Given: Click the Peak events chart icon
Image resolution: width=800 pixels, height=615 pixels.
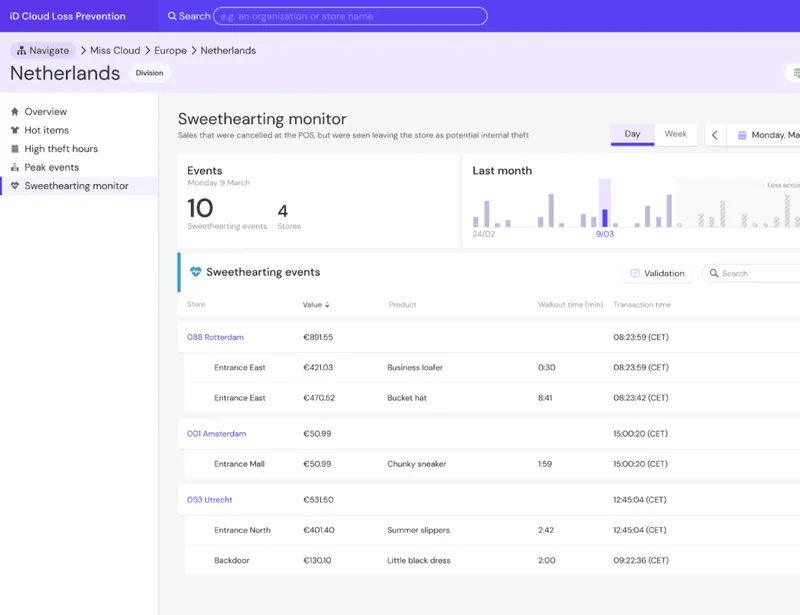Looking at the screenshot, I should 15,167.
